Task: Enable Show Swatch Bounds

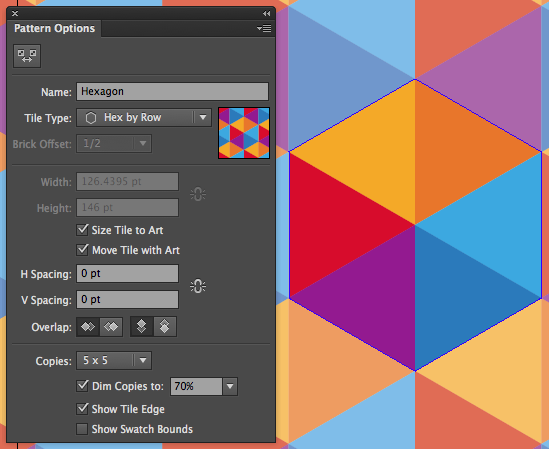Action: coord(82,429)
